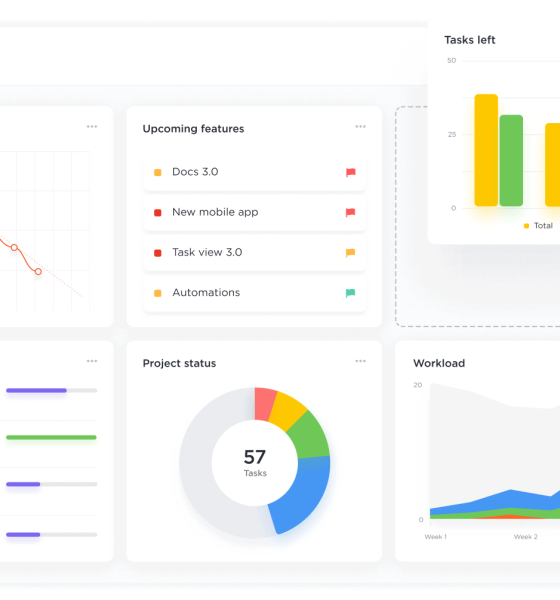Click the first yellow bar in Tasks left
The width and height of the screenshot is (560, 600).
(486, 150)
